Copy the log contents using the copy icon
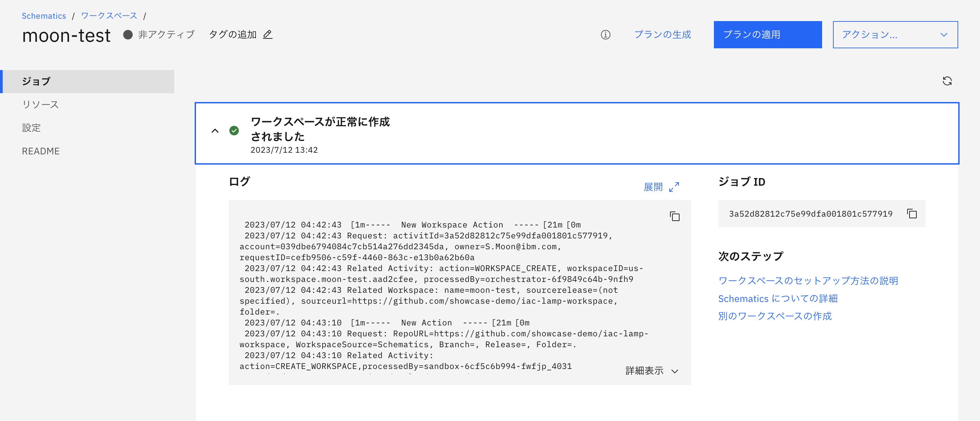 point(674,216)
